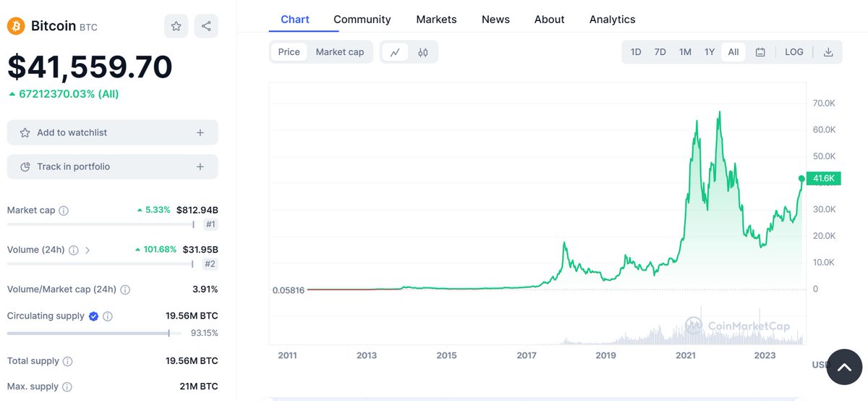The height and width of the screenshot is (401, 868).
Task: Click the 3.91% volume/market cap value
Action: coord(205,290)
